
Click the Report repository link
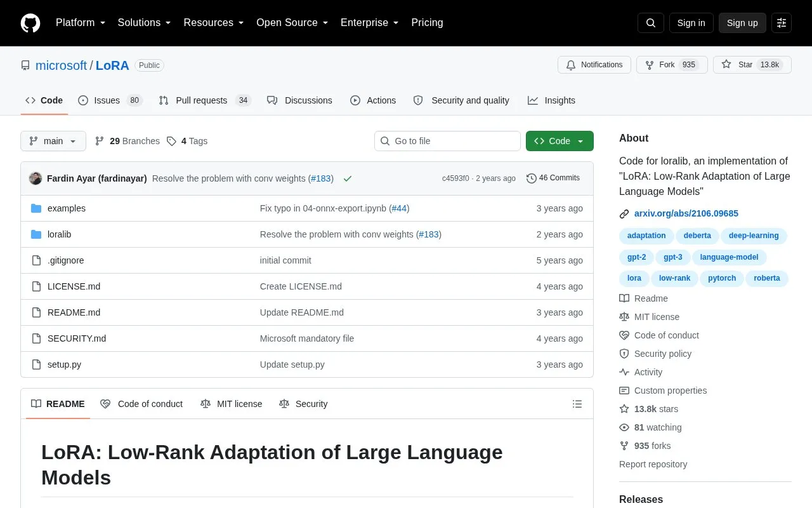(x=653, y=464)
